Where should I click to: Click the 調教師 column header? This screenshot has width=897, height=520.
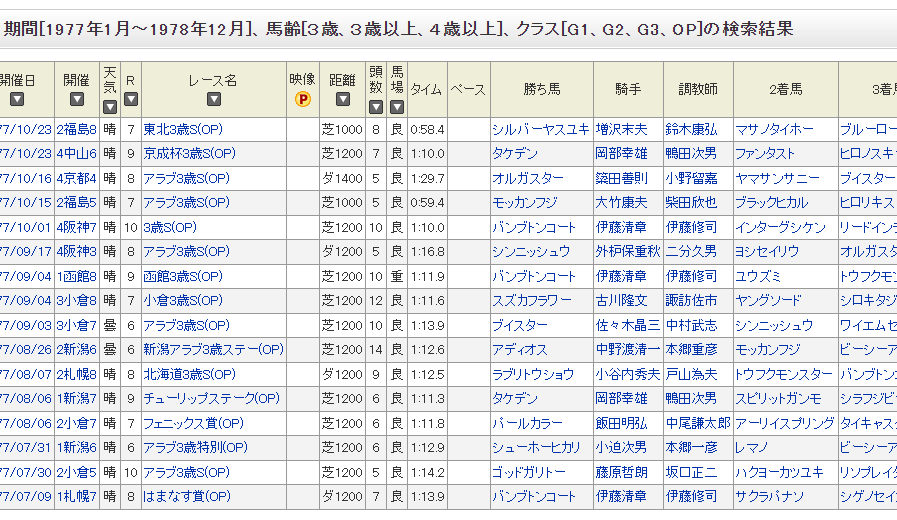[x=698, y=89]
